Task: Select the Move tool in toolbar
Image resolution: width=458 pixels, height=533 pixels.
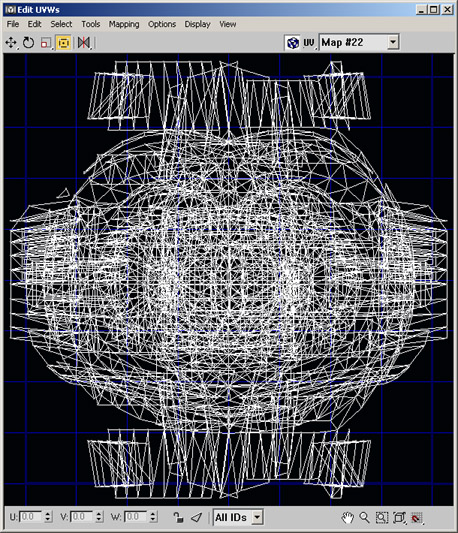Action: tap(11, 43)
